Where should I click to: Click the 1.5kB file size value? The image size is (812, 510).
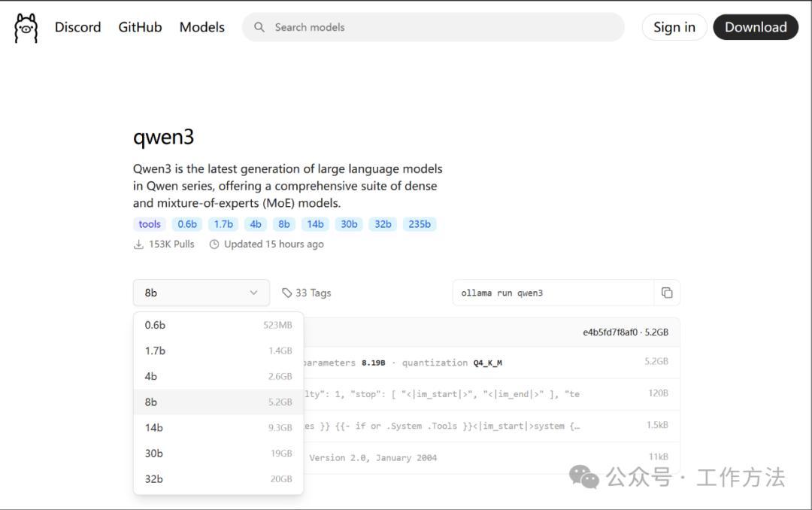click(657, 425)
